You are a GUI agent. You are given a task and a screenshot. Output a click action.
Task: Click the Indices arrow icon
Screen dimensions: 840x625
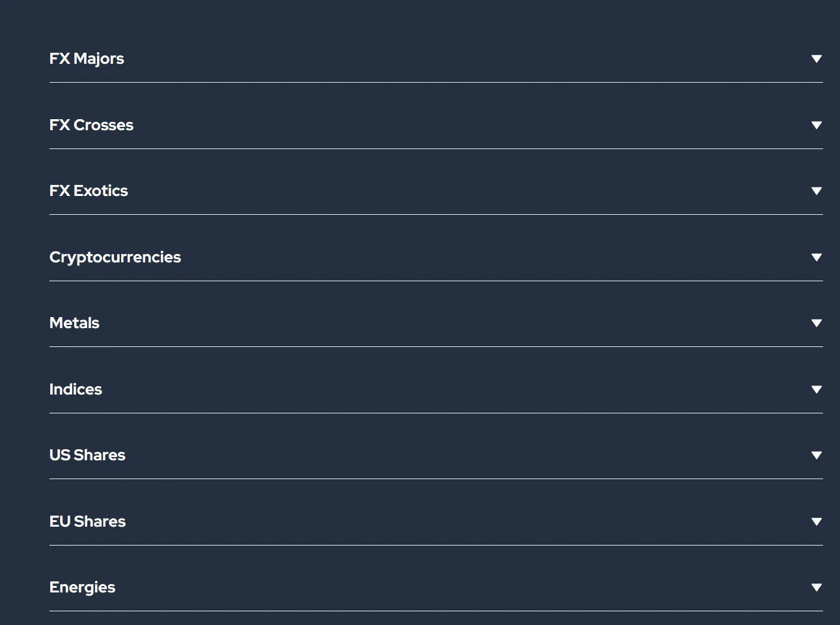[x=817, y=389]
